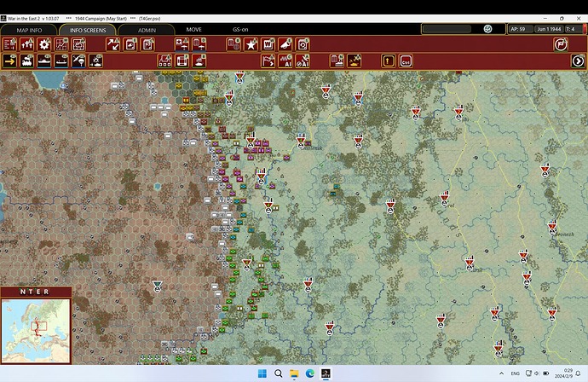Click the circular refresh icon in top bar

(x=487, y=29)
